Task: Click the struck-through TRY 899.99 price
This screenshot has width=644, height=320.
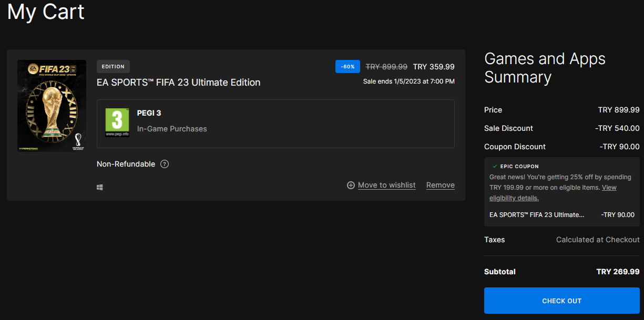Action: (386, 67)
